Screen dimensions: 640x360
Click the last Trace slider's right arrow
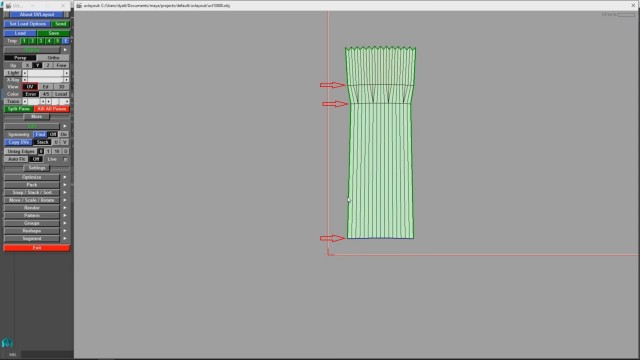point(67,101)
